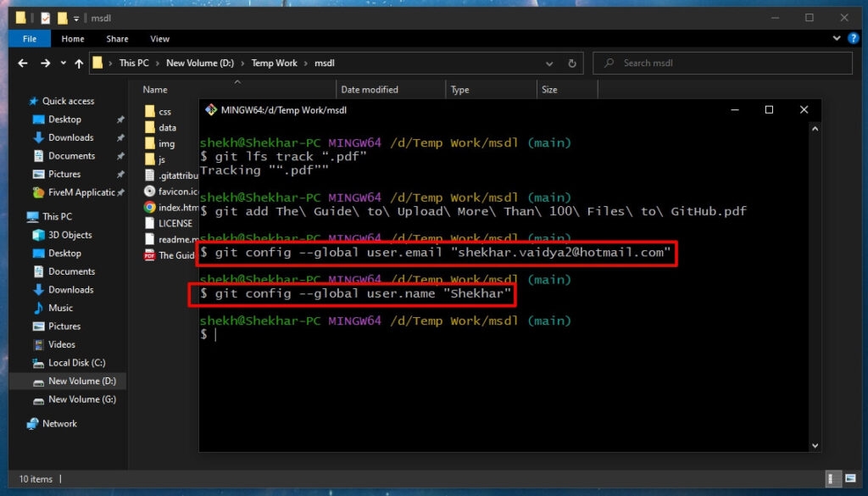Switch to large icons view in status bar
The height and width of the screenshot is (496, 868).
850,478
